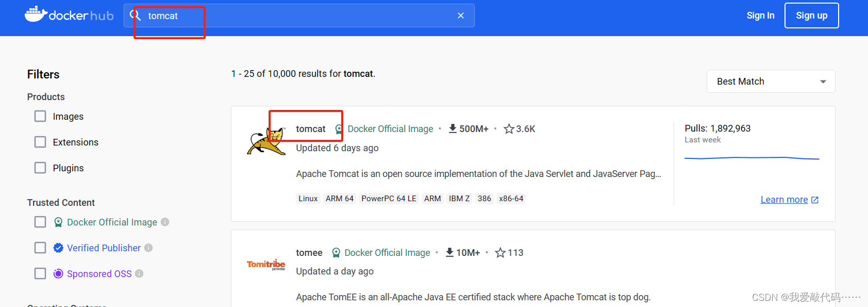Show info for Docker Official Image filter
The height and width of the screenshot is (307, 868).
pyautogui.click(x=165, y=222)
